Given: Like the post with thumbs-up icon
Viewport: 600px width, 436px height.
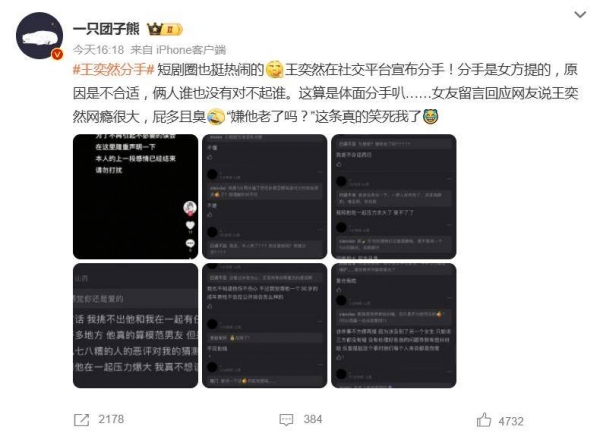Looking at the screenshot, I should pyautogui.click(x=484, y=420).
